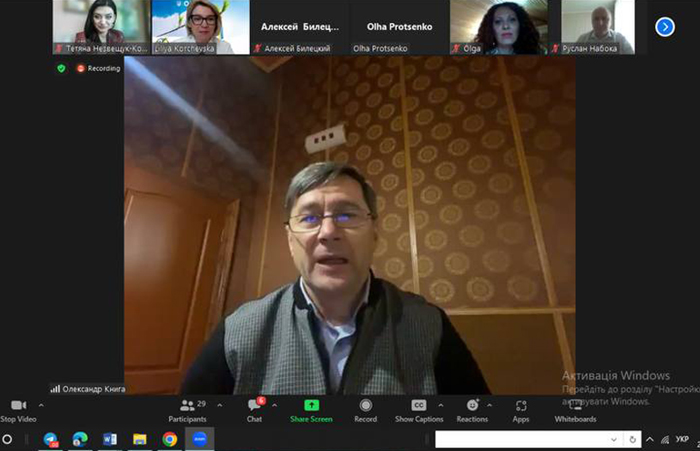Open Microsoft Edge from taskbar
Image resolution: width=700 pixels, height=451 pixels.
coord(80,439)
